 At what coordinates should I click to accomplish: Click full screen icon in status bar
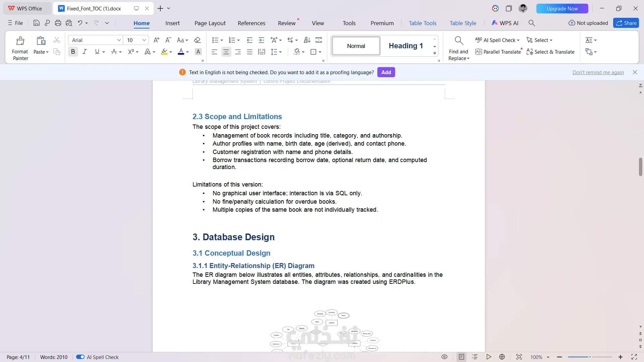point(634,357)
